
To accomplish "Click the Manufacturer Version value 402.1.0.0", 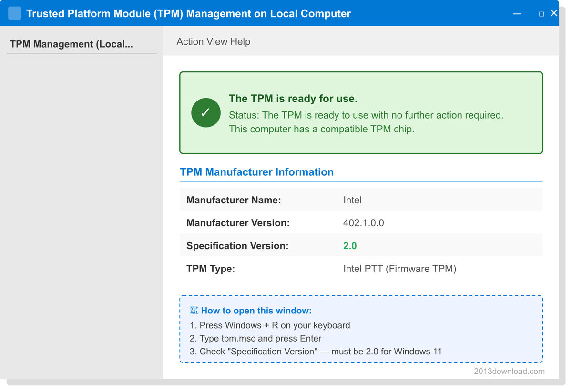I will pyautogui.click(x=363, y=223).
